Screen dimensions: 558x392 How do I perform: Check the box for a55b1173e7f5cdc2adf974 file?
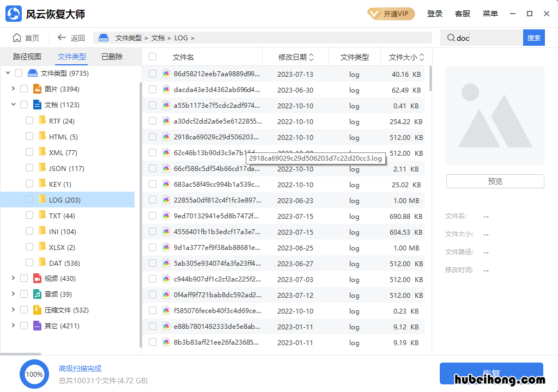153,105
